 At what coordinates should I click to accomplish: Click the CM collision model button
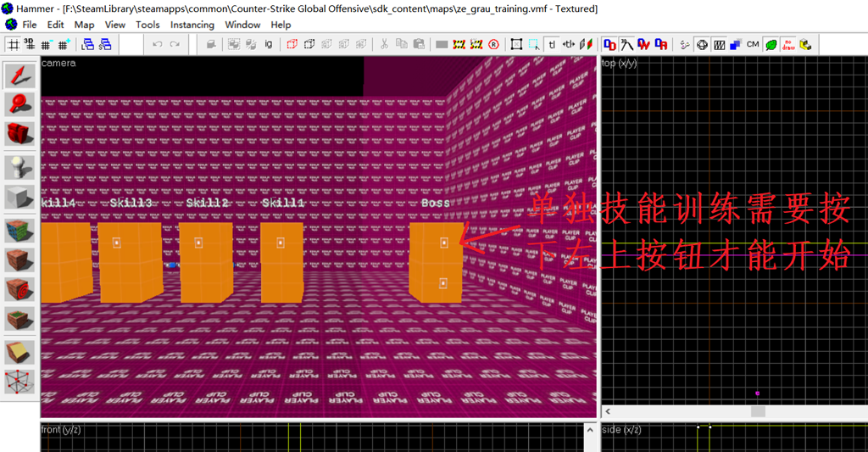coord(753,44)
